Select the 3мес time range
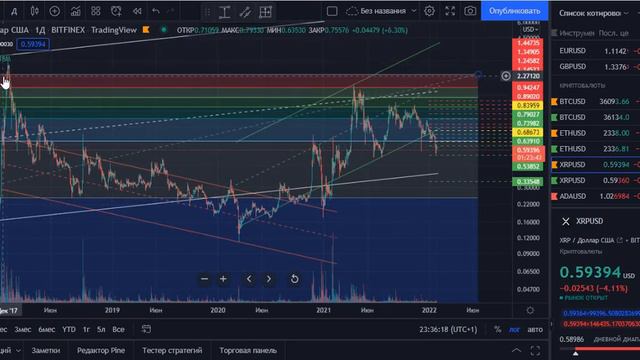The image size is (640, 360). [x=22, y=329]
